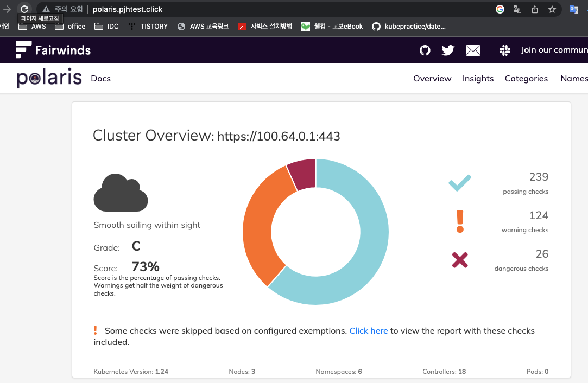Screen dimensions: 588x383
Task: Reload the page with the refresh icon
Action: [24, 9]
